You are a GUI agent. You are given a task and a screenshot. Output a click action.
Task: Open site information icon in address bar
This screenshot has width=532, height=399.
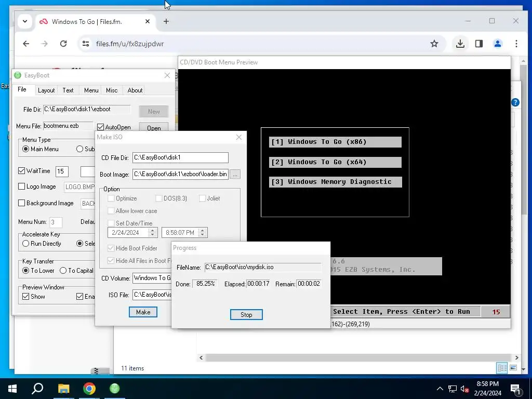86,44
